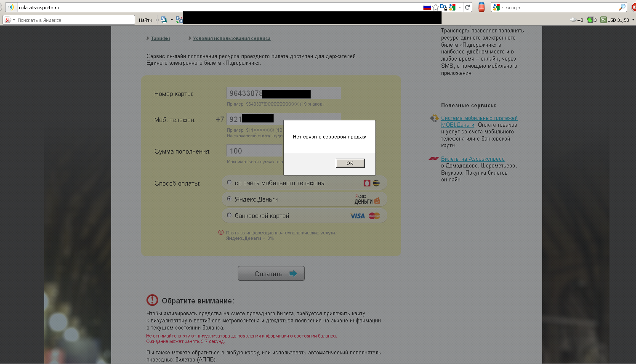The image size is (636, 364).
Task: Select the Яндекс.Деньги payment option
Action: 229,199
